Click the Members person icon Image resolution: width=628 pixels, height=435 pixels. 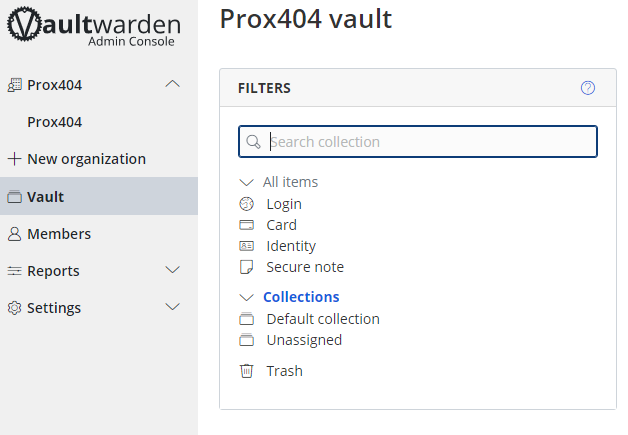point(14,234)
